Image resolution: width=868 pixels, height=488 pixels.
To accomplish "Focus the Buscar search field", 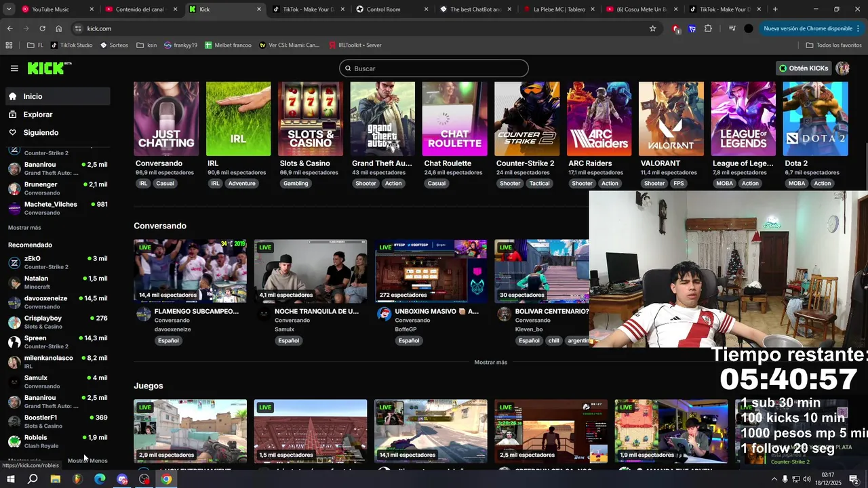I will click(434, 68).
